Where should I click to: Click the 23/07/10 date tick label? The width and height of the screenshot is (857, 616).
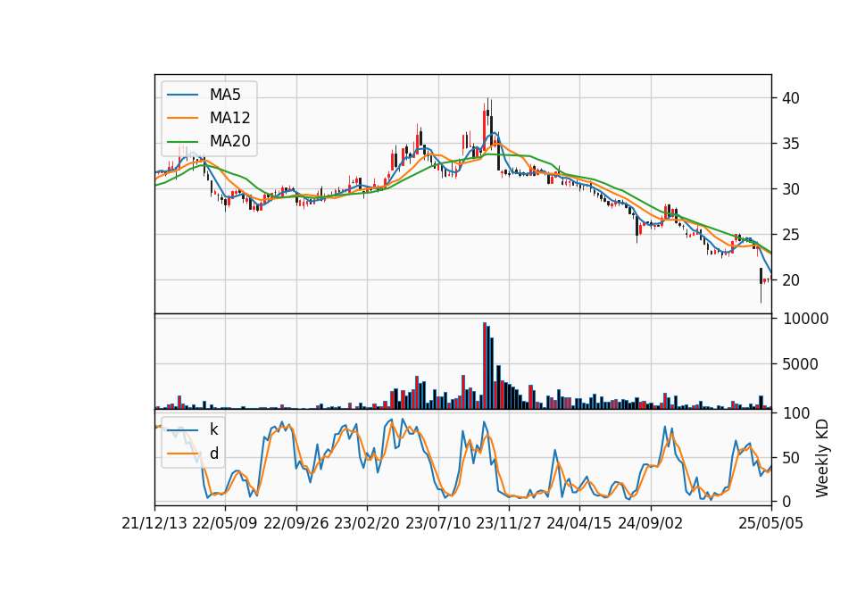point(437,523)
